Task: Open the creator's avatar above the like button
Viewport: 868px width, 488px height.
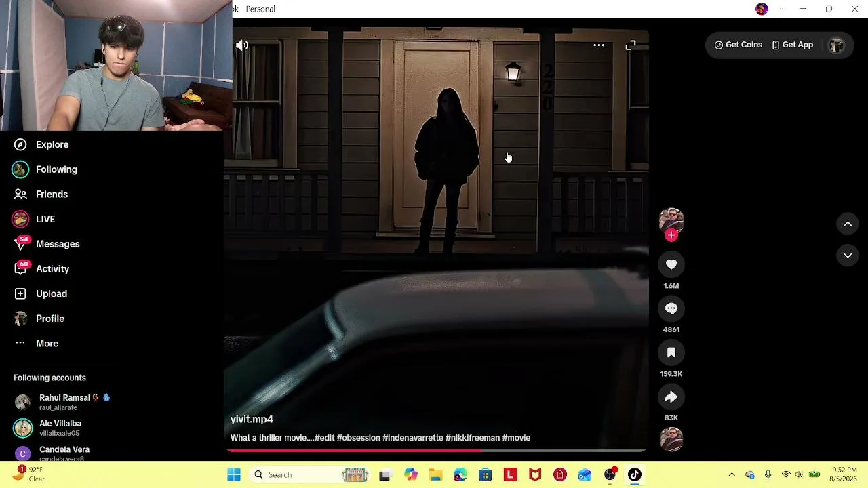Action: pos(671,220)
